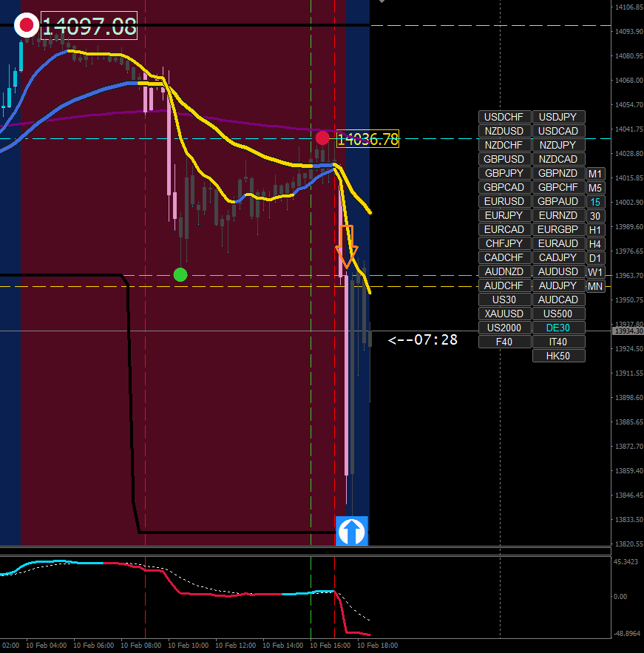Select the active 15 minute timeframe
Screen dimensions: 644x653
[x=595, y=202]
